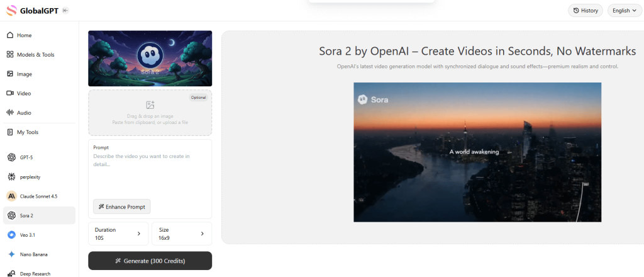Click Generate (300 Credits) button

click(x=150, y=261)
